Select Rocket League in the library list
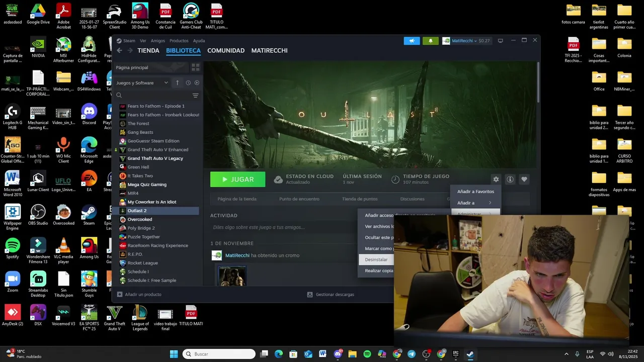Viewport: 644px width, 362px height. coord(142,263)
